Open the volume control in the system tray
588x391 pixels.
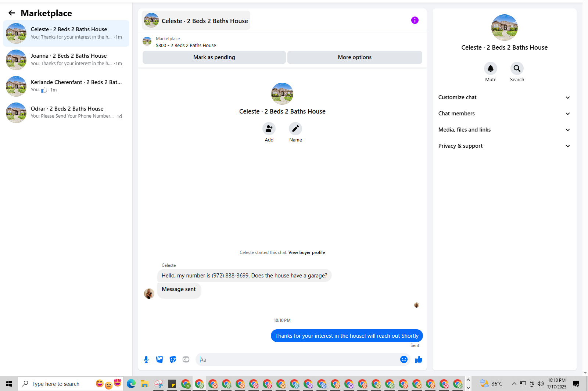[541, 384]
